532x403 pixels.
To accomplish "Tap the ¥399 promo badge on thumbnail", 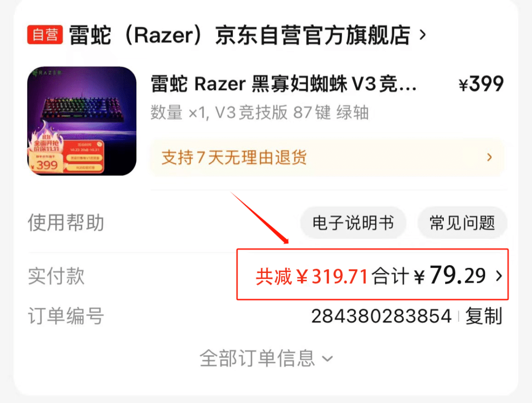I will tap(45, 165).
